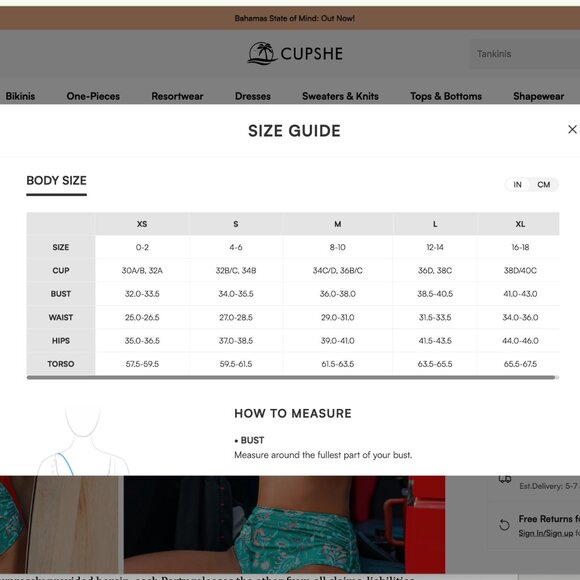The height and width of the screenshot is (580, 580).
Task: Click the S column header
Action: 236,224
